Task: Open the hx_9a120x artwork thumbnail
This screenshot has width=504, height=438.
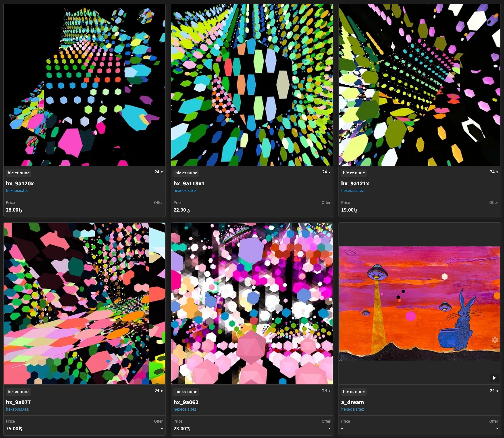Action: (84, 85)
